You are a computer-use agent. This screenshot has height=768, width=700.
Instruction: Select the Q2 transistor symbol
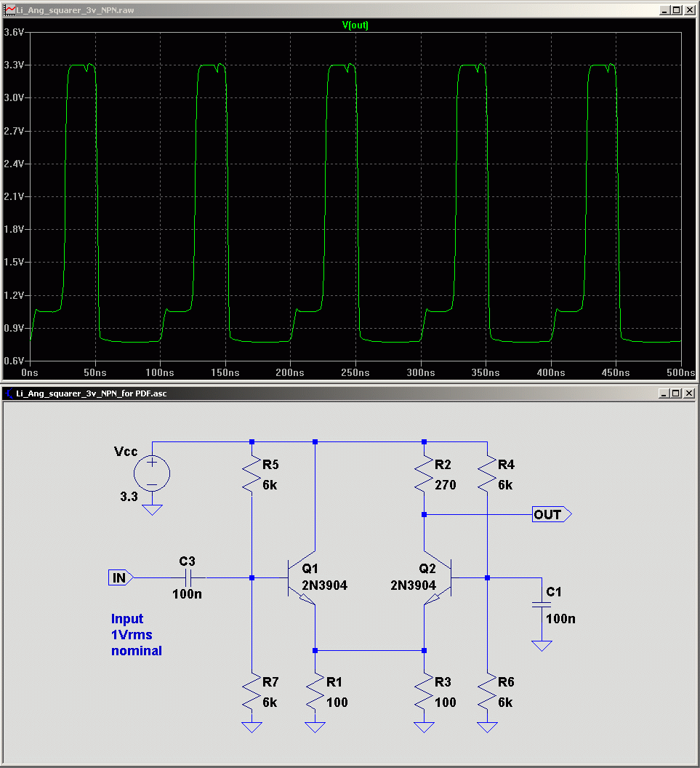(438, 578)
